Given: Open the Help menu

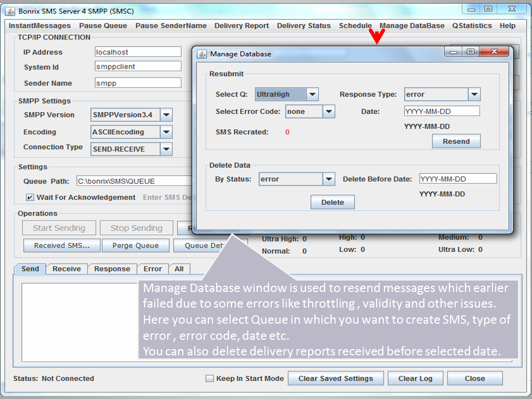Looking at the screenshot, I should pyautogui.click(x=508, y=26).
